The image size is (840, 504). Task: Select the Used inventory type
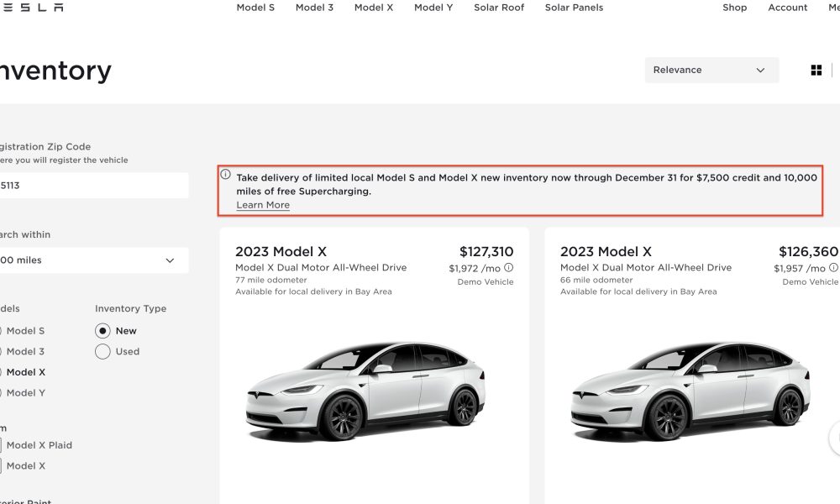pyautogui.click(x=102, y=351)
